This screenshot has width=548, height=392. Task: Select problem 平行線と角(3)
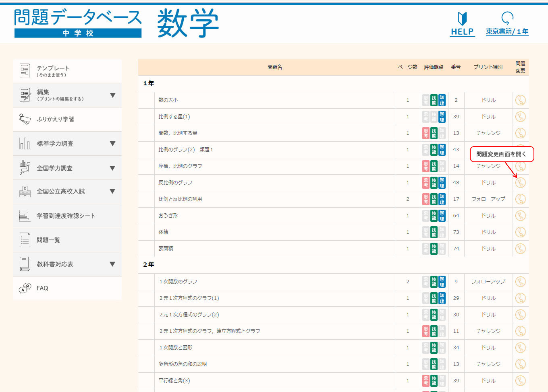click(x=174, y=381)
